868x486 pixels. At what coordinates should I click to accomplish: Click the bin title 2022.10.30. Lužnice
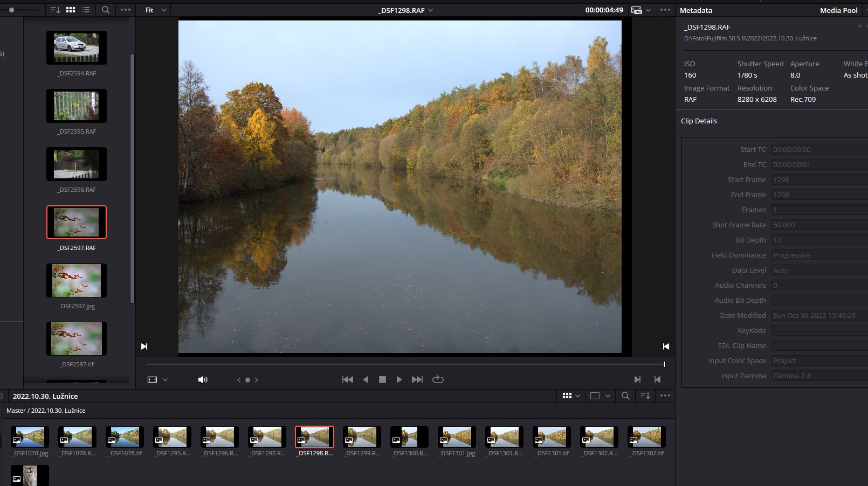click(x=45, y=396)
